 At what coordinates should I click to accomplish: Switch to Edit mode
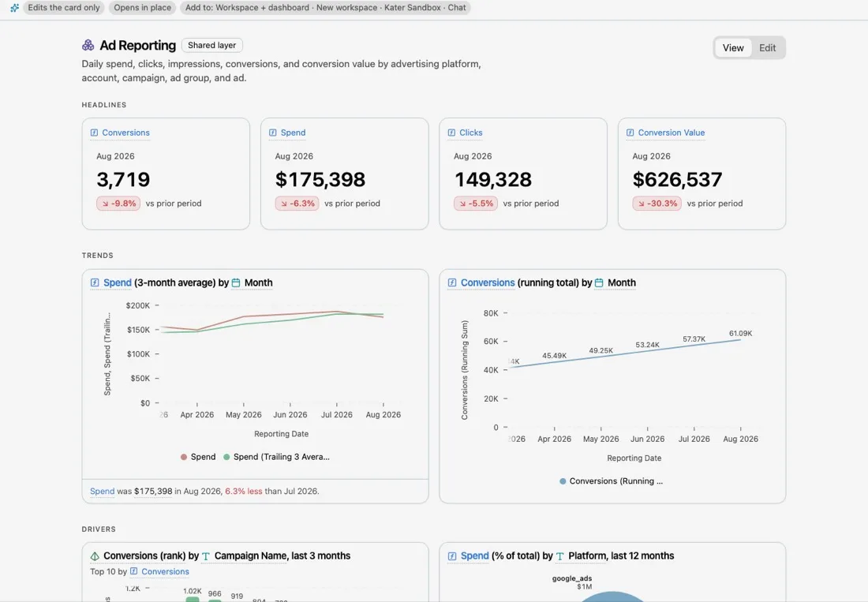(767, 48)
